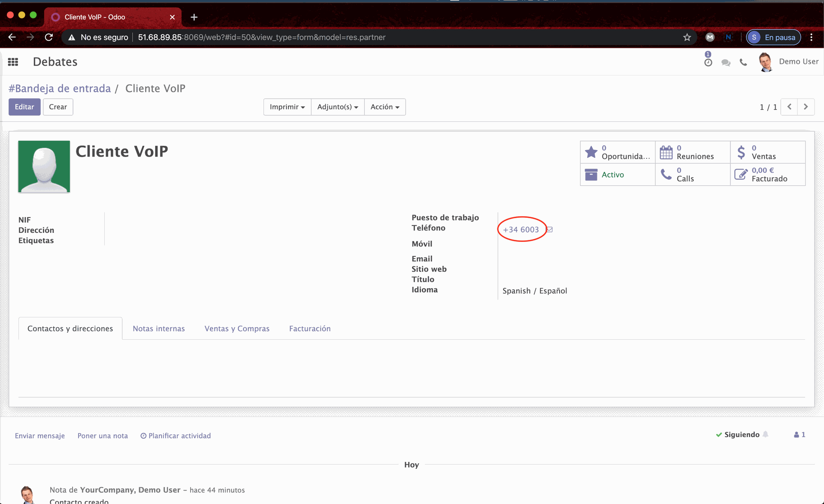Expand the Adjunto(s) dropdown
This screenshot has height=504, width=824.
337,107
